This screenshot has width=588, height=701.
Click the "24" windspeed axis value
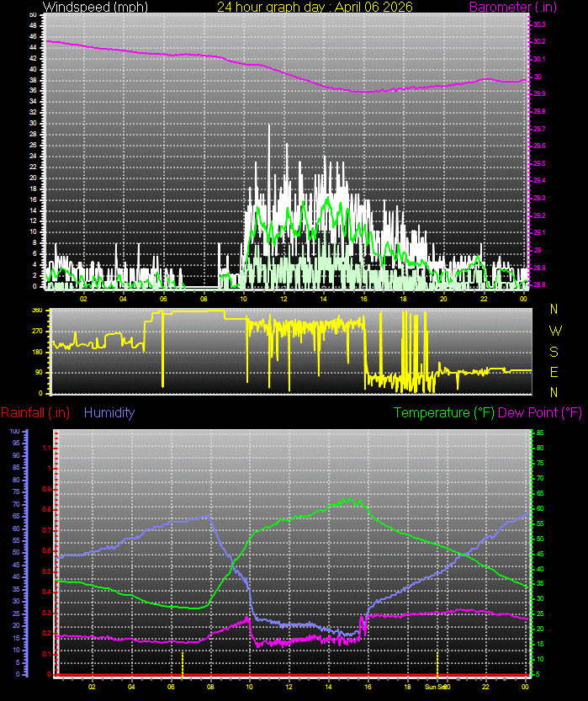coord(33,156)
